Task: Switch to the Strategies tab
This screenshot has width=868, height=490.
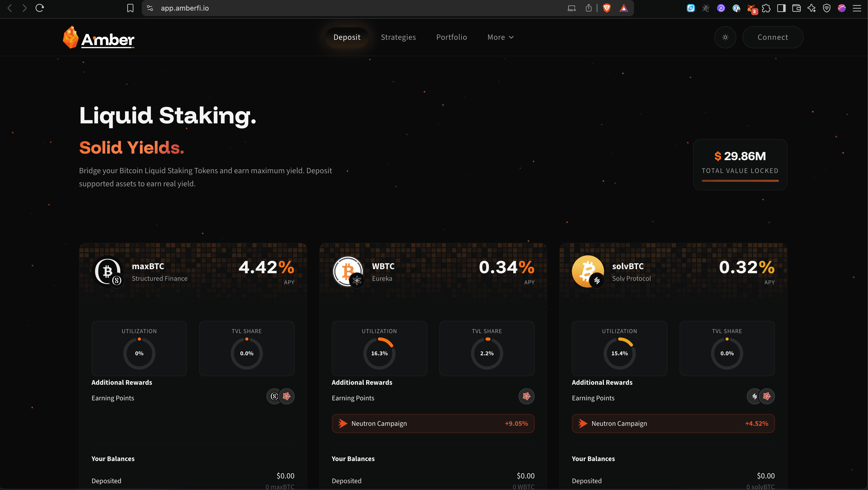Action: (x=398, y=38)
